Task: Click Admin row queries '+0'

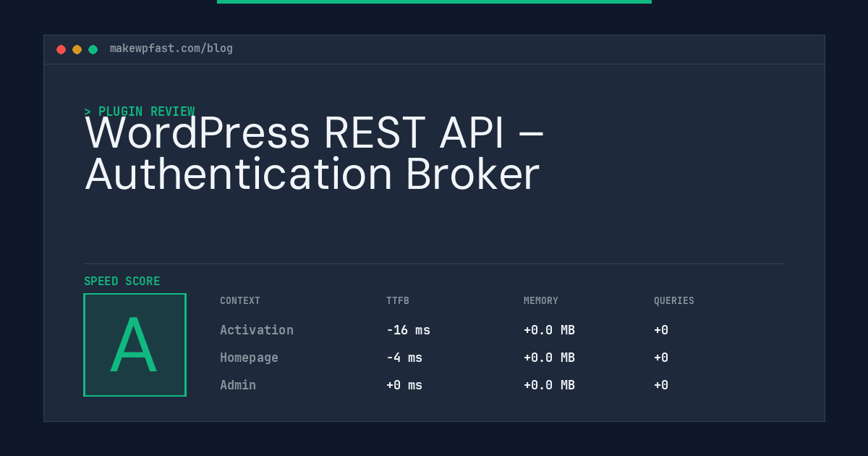Action: click(x=661, y=385)
